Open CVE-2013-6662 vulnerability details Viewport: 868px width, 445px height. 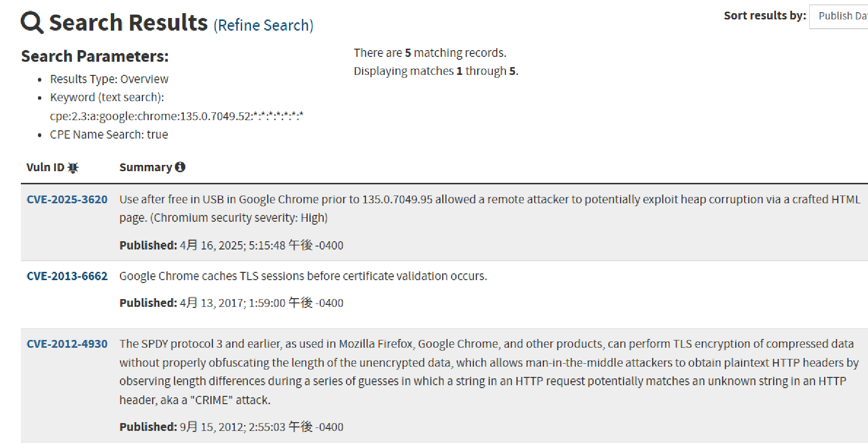coord(67,276)
